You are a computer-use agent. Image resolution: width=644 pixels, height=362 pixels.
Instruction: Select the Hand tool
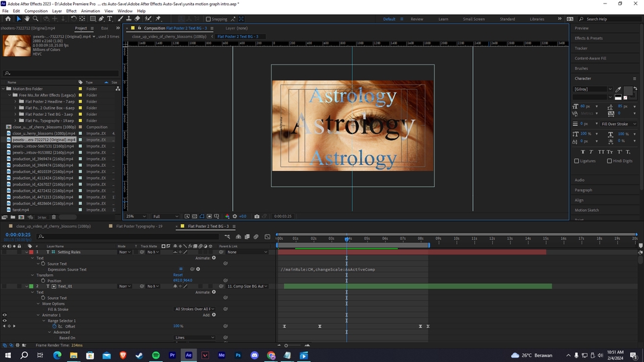[x=27, y=19]
